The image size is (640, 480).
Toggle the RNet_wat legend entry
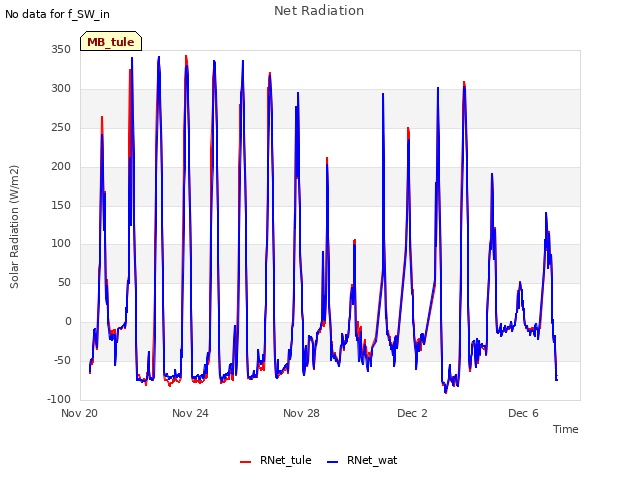(362, 461)
